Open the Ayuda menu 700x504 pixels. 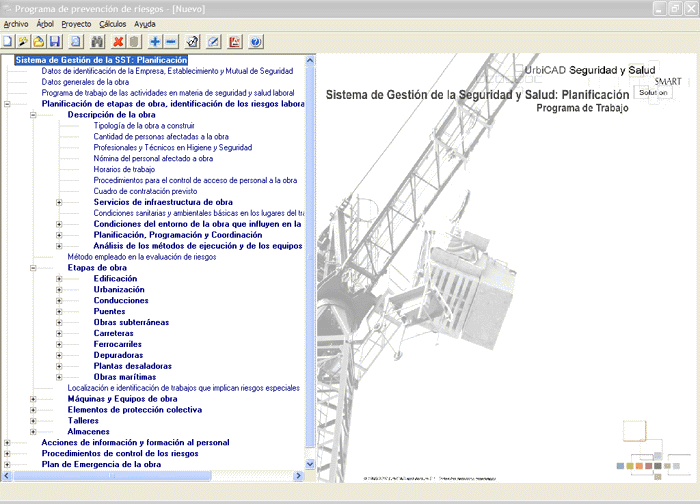tap(145, 24)
